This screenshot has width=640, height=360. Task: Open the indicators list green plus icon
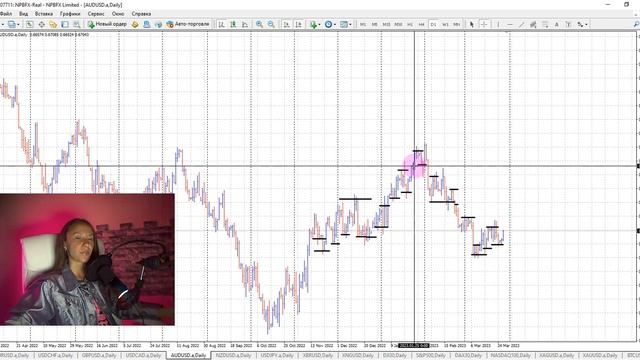[x=313, y=24]
